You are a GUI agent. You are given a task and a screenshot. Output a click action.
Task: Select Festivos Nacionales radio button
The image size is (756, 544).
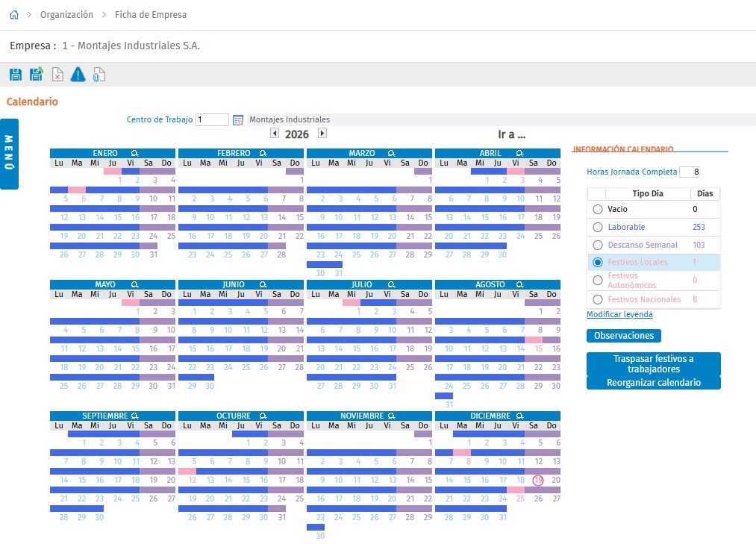pyautogui.click(x=597, y=299)
